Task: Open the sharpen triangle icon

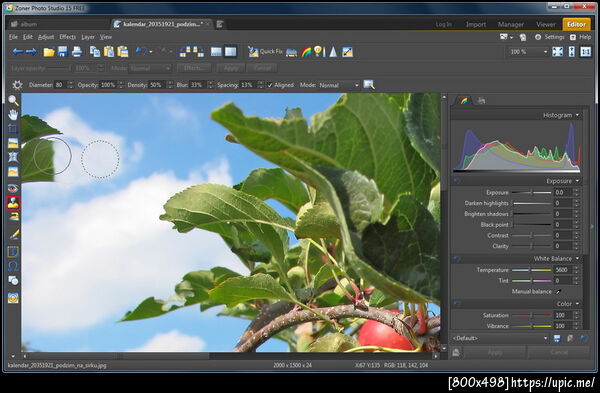Action: point(333,52)
